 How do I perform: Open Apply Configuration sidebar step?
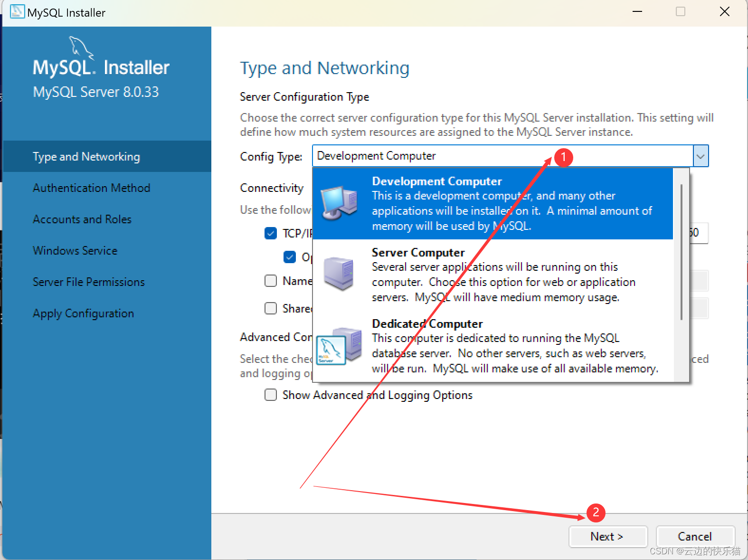tap(107, 313)
